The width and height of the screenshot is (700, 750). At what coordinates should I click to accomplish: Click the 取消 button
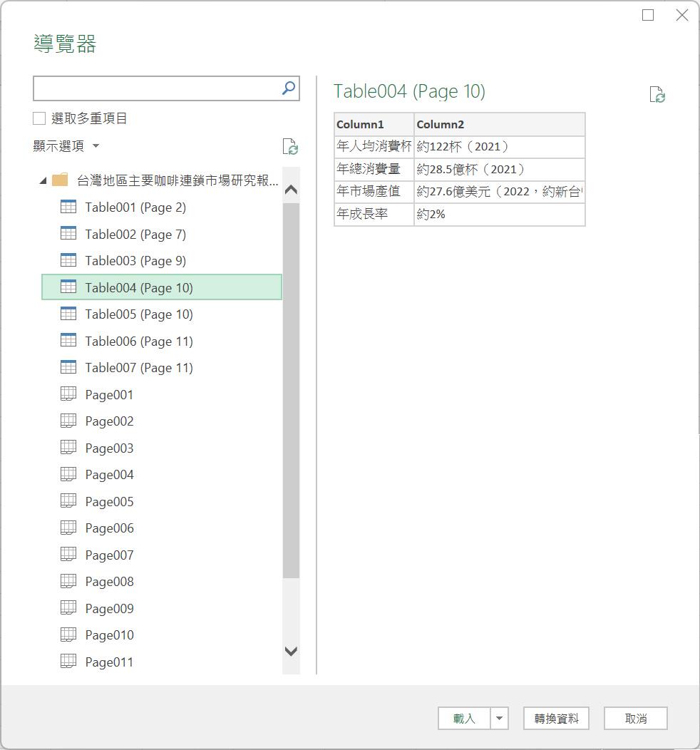(635, 719)
